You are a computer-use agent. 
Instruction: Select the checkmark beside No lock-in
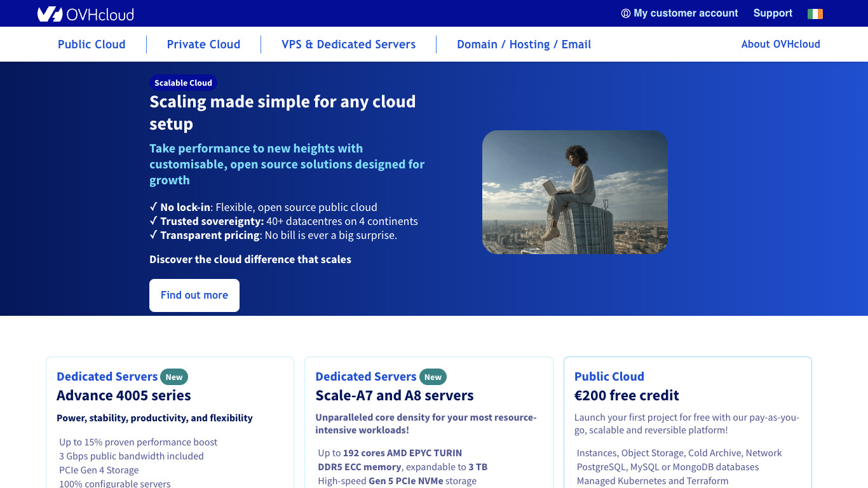click(153, 207)
